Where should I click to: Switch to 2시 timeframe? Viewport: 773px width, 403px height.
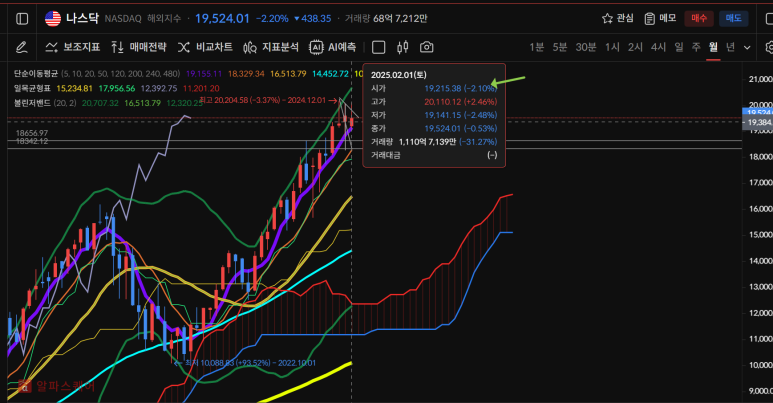click(635, 47)
